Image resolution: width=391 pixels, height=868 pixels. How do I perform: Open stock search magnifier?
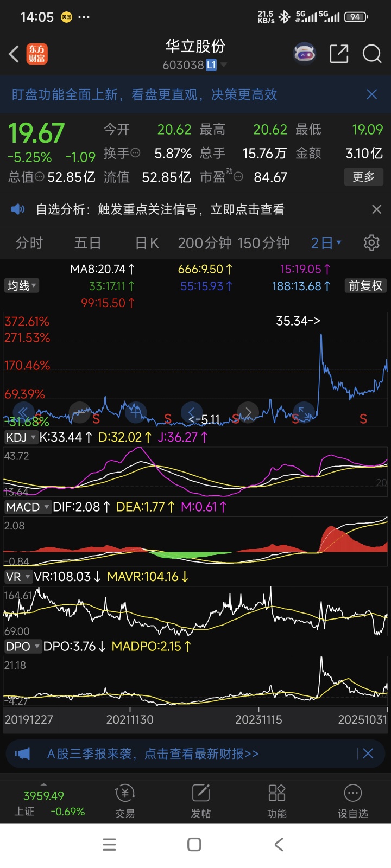pyautogui.click(x=372, y=54)
